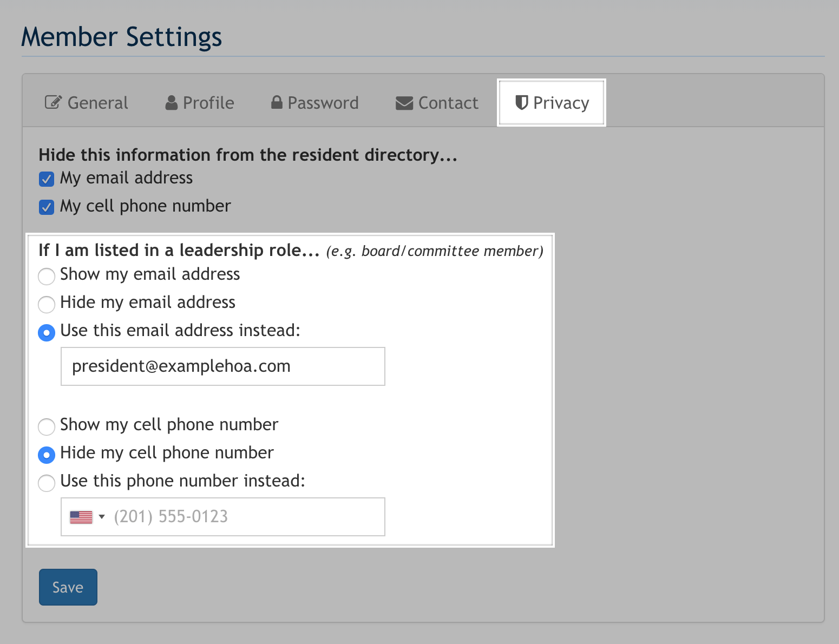Select Show my email address
This screenshot has width=839, height=644.
click(47, 276)
